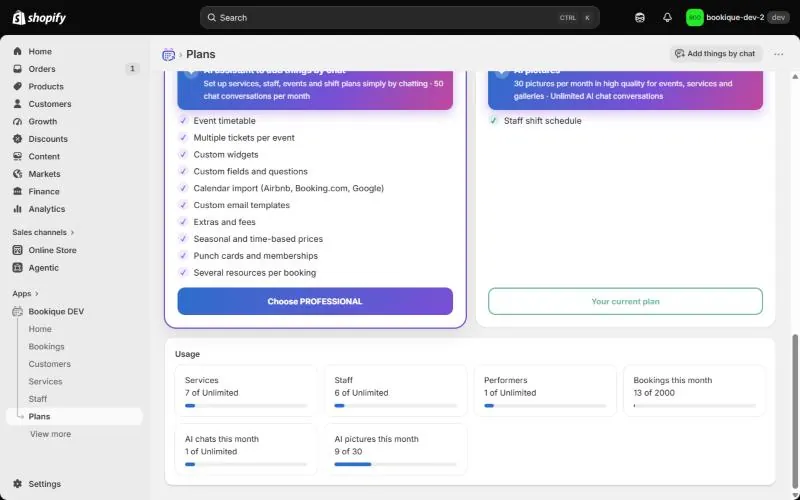This screenshot has width=800, height=500.
Task: Click the Staff shift schedule checkmark
Action: click(x=493, y=120)
